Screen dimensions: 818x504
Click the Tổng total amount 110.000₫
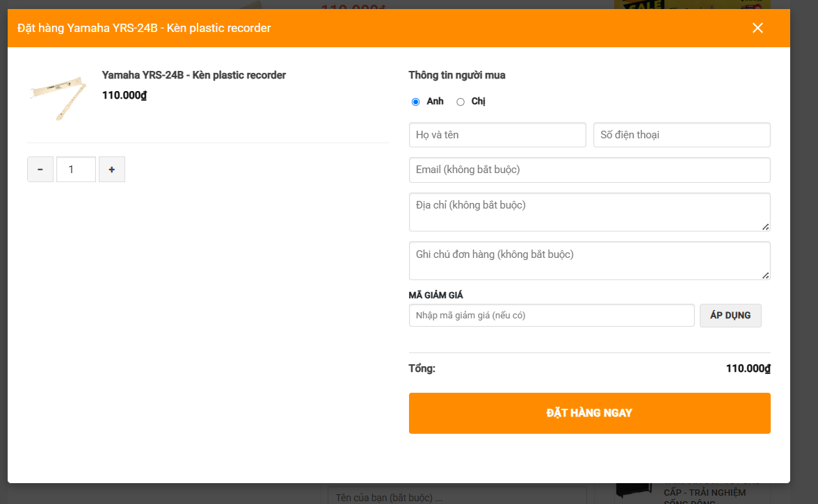click(x=748, y=368)
